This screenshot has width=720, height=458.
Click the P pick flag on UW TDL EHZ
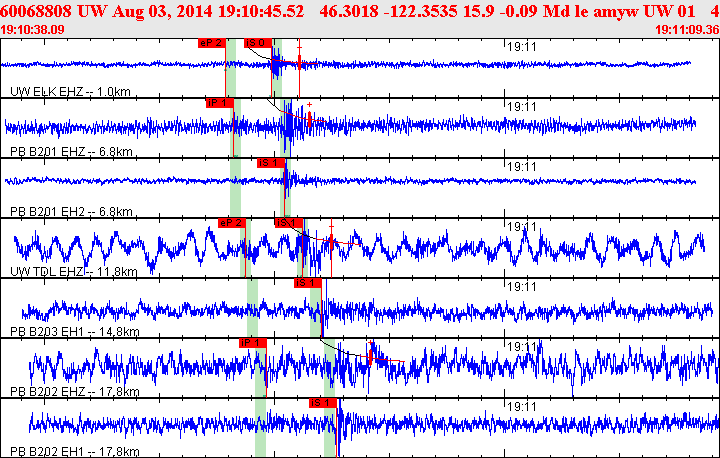[x=231, y=223]
